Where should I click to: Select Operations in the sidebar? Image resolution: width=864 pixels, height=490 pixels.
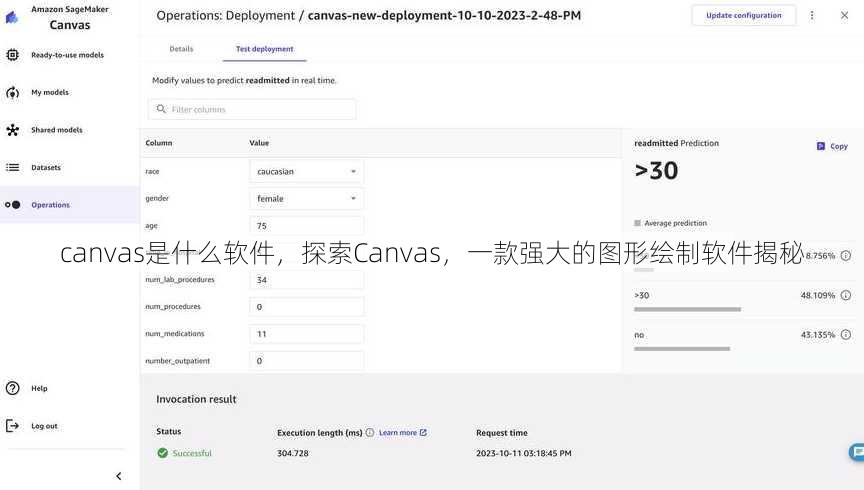pos(51,205)
